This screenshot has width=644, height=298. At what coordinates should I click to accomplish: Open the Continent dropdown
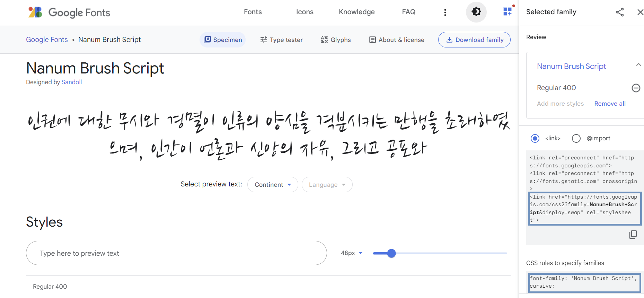pos(273,185)
